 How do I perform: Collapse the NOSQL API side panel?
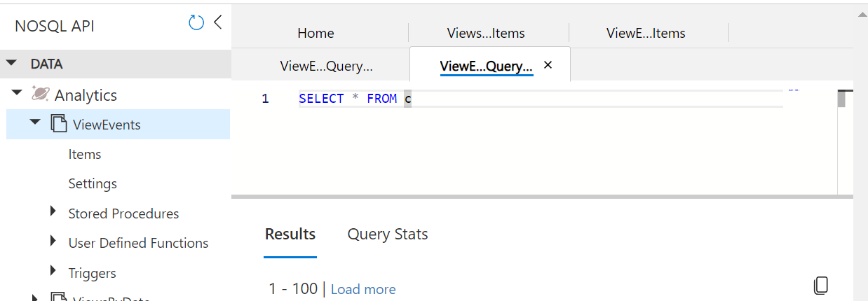tap(217, 22)
